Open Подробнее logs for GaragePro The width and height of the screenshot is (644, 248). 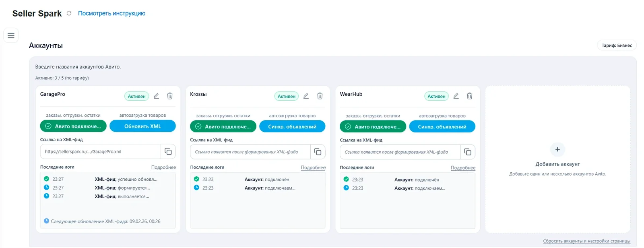tap(163, 167)
